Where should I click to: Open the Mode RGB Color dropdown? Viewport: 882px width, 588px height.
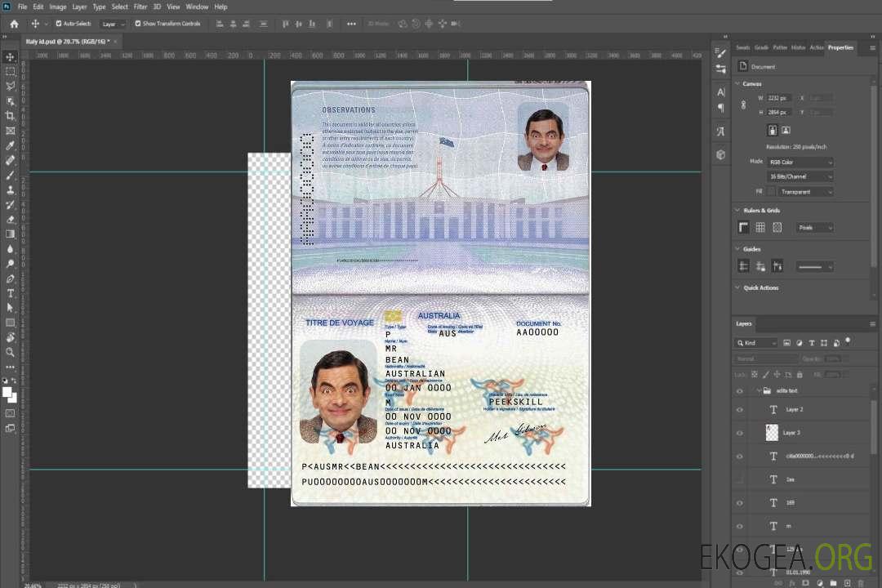pos(800,162)
